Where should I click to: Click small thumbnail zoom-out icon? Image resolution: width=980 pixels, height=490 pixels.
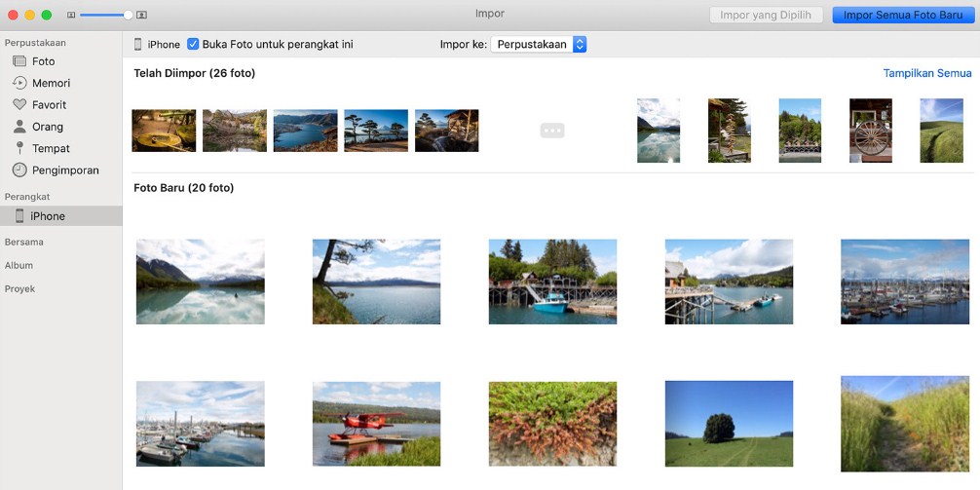71,16
